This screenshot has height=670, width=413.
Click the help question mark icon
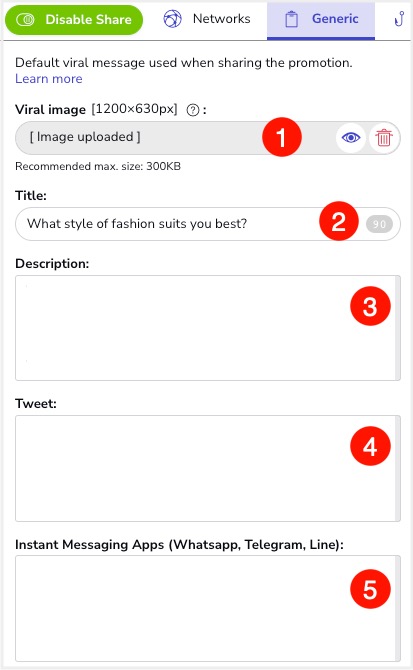pyautogui.click(x=193, y=110)
